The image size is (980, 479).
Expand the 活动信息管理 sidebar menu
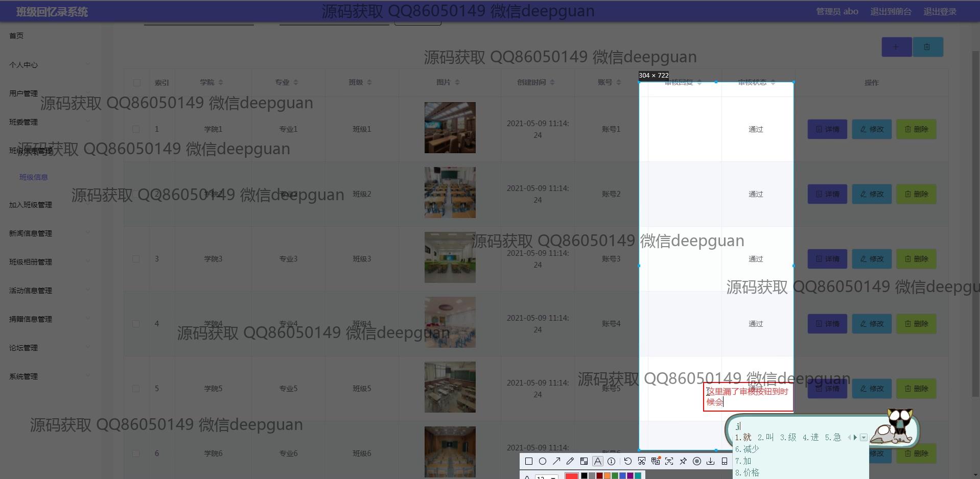click(x=50, y=291)
